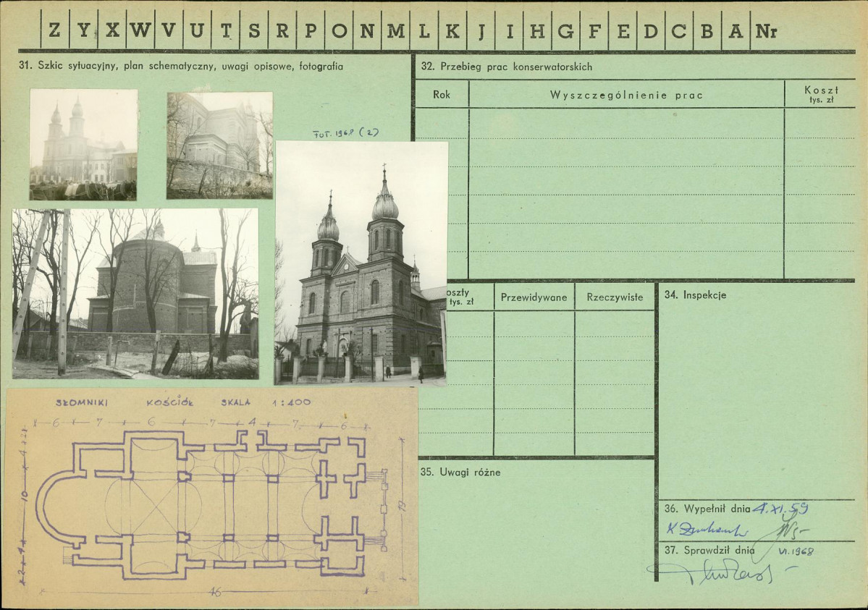The height and width of the screenshot is (610, 868).
Task: Select the Rzeczywiste column header
Action: click(615, 297)
